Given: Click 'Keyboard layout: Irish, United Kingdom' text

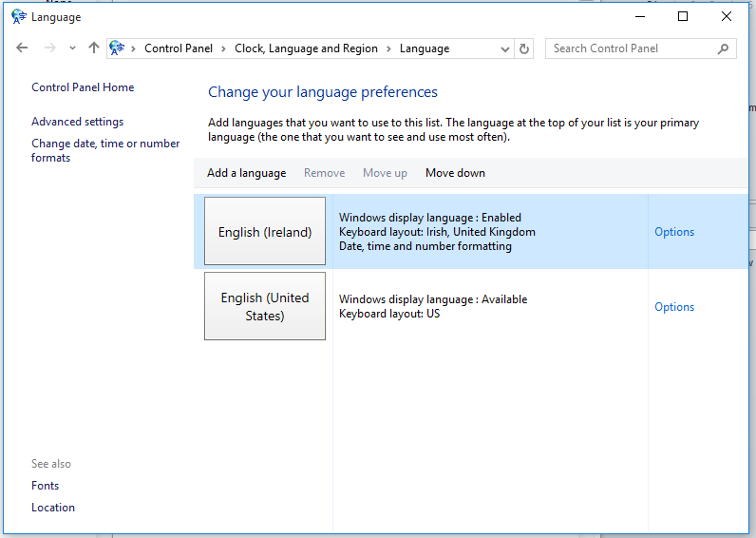Looking at the screenshot, I should [437, 232].
